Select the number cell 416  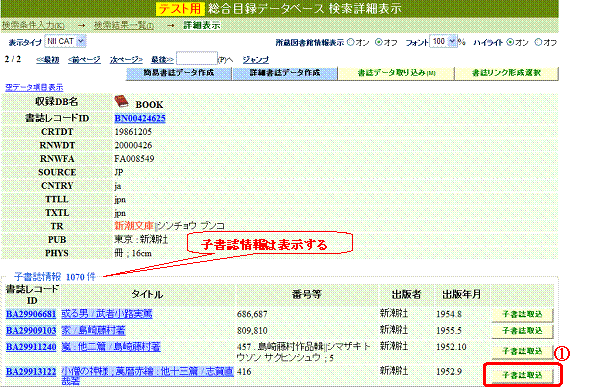(244, 372)
